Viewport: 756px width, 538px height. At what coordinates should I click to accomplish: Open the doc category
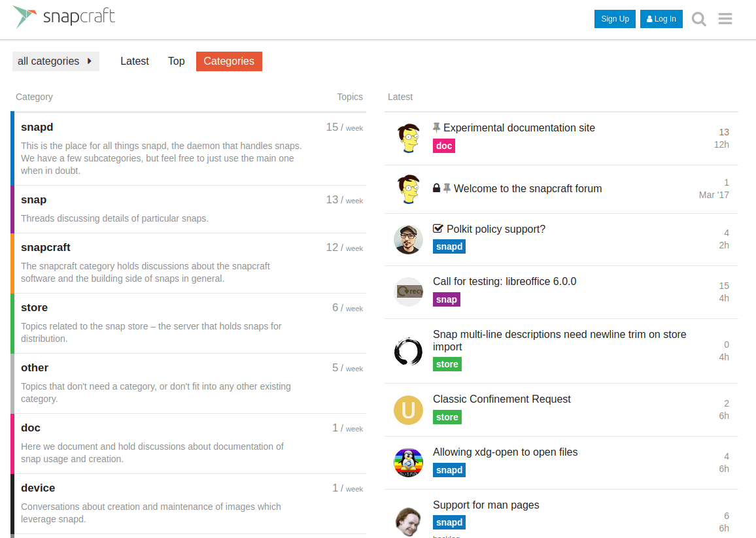(30, 428)
